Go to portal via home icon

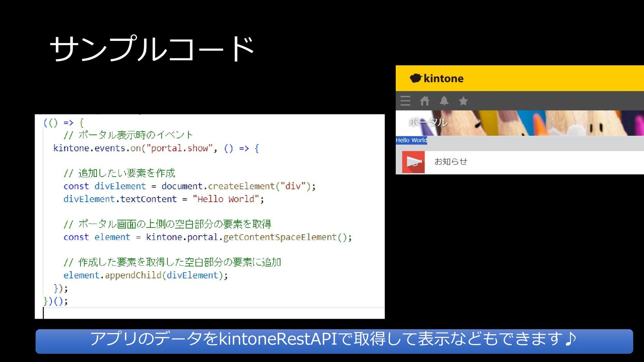point(425,101)
